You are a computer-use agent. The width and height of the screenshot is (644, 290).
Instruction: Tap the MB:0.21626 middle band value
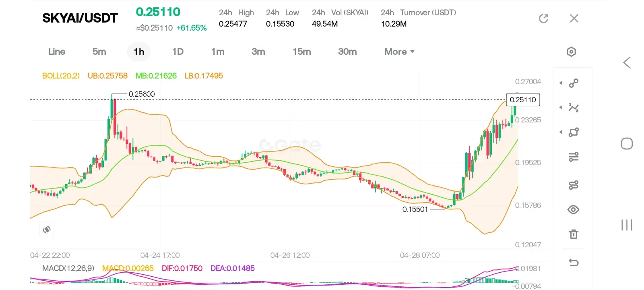(156, 76)
